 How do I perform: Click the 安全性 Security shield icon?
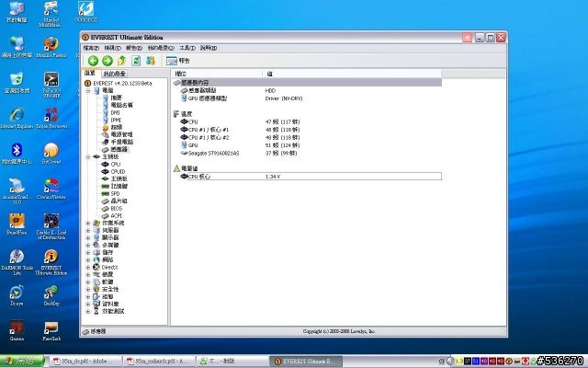[96, 289]
